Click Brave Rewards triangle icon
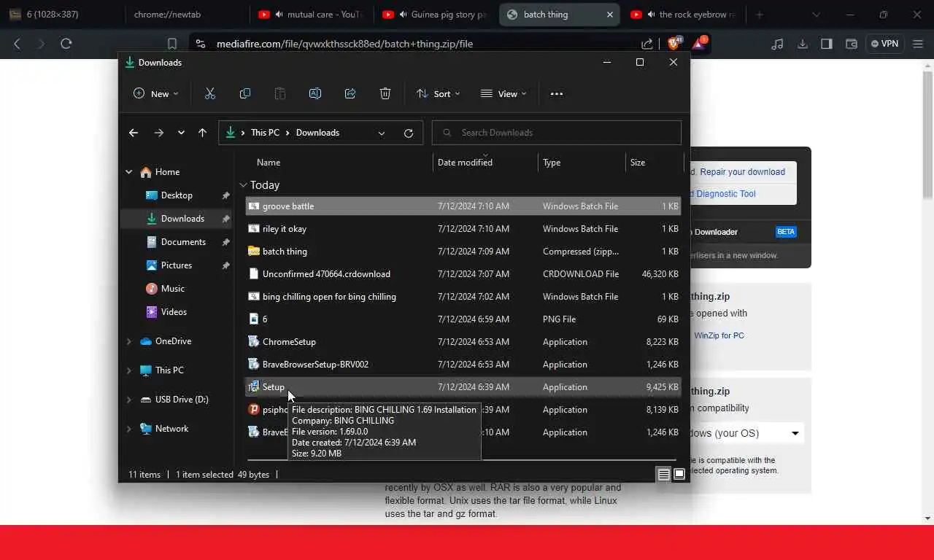This screenshot has width=934, height=560. coord(698,44)
